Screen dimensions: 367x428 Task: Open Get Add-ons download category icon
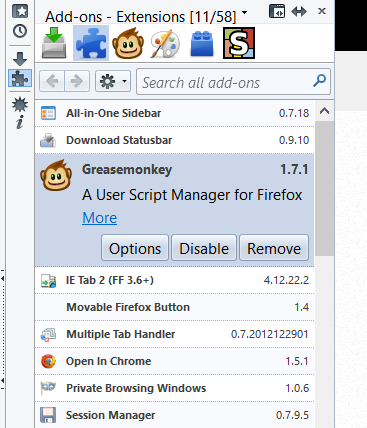click(x=54, y=43)
